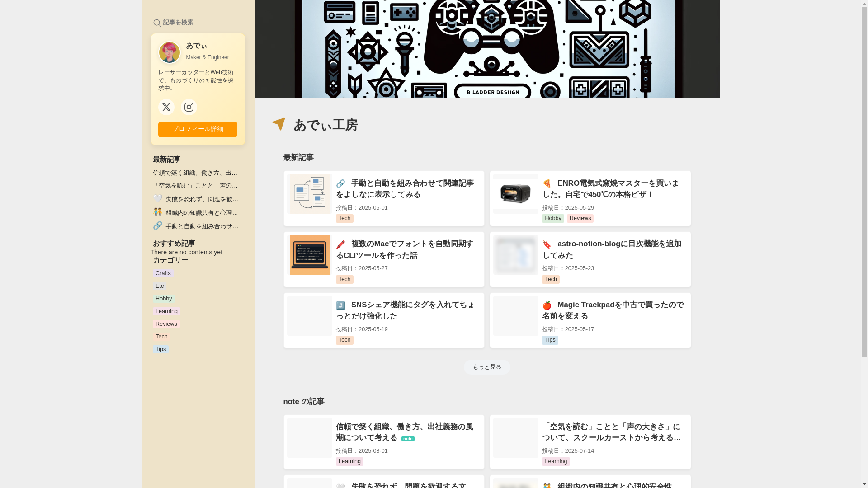
Task: Click the link emoji beside 手動と自動 article
Action: tap(341, 183)
